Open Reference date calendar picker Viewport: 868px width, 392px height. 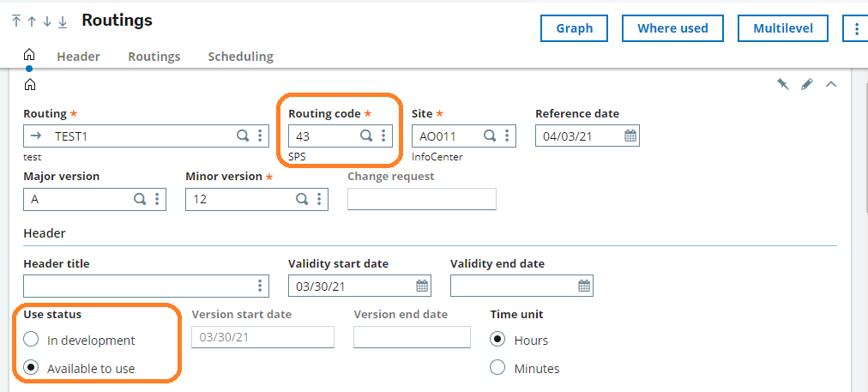pos(630,136)
